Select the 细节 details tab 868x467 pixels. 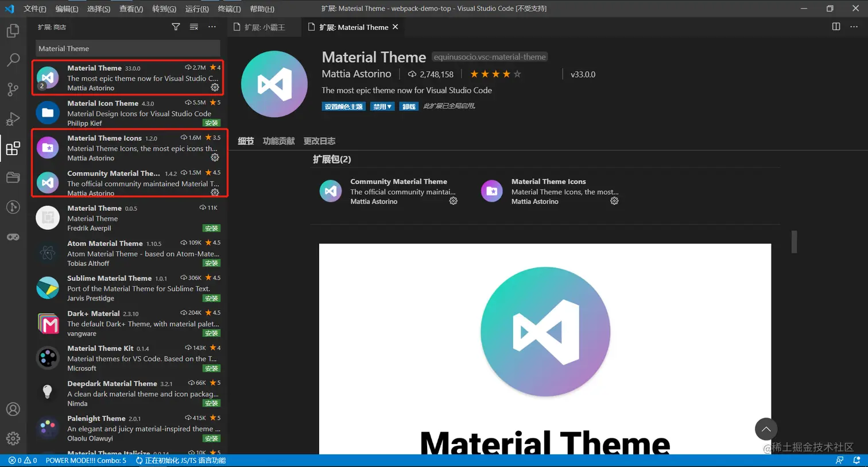(246, 141)
